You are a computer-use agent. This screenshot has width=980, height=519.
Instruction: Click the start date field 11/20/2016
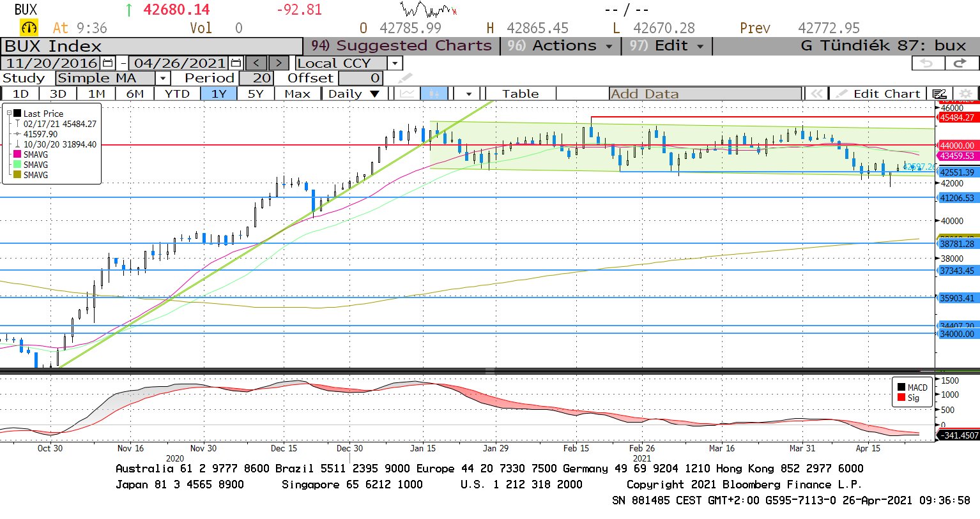point(52,63)
